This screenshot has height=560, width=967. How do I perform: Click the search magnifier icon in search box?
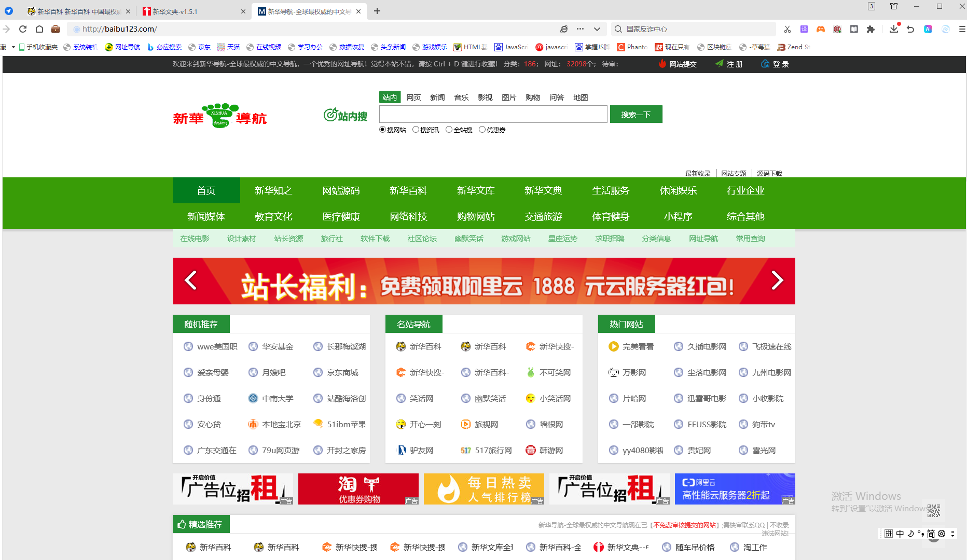pos(618,29)
